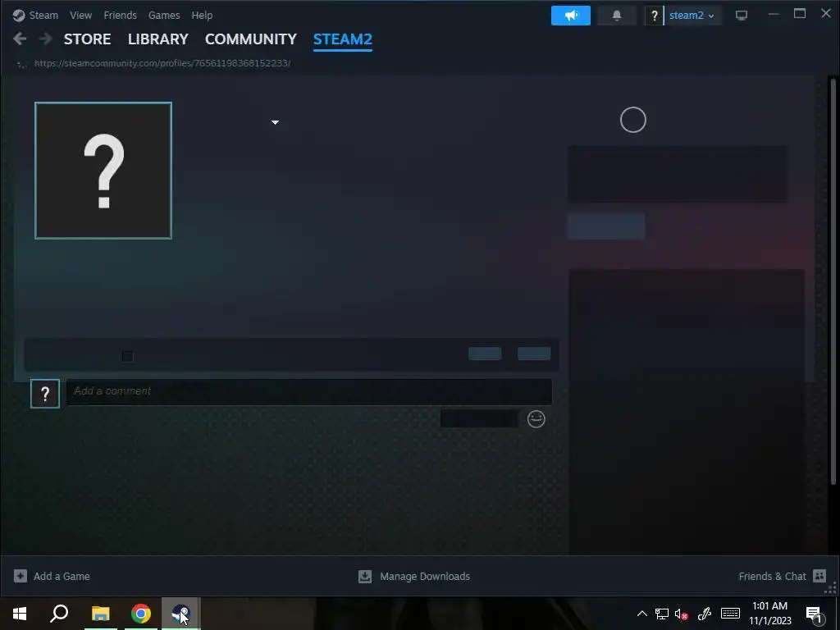
Task: Click the Steam logo icon in menu bar
Action: point(19,15)
